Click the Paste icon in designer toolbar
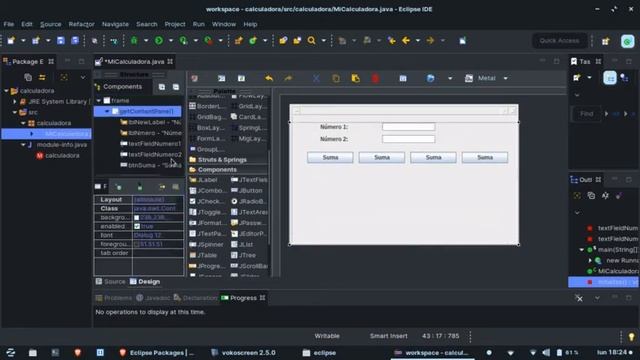The image size is (640, 360). point(356,78)
